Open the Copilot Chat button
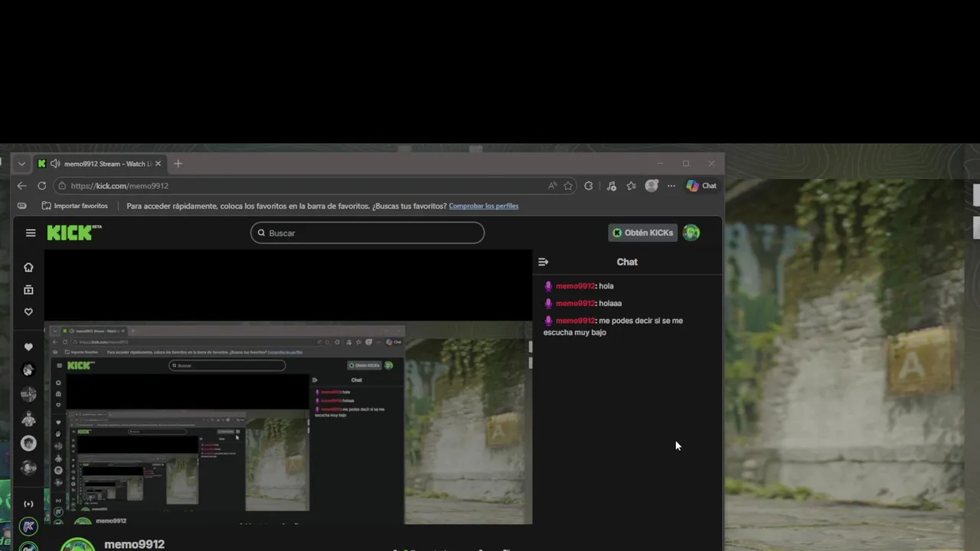Viewport: 980px width, 551px height. [x=701, y=186]
